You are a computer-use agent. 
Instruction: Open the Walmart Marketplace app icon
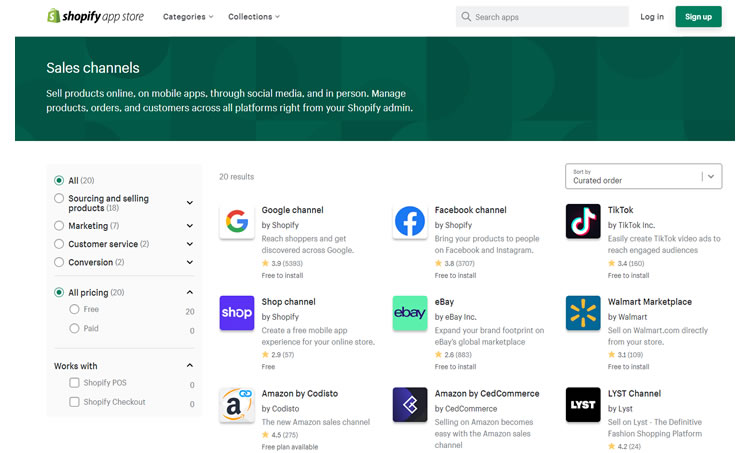(583, 313)
